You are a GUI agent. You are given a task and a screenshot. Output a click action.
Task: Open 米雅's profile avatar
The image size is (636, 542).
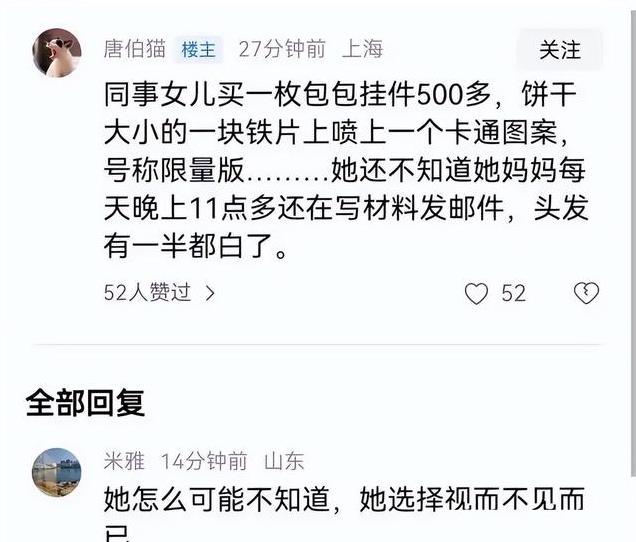coord(57,472)
